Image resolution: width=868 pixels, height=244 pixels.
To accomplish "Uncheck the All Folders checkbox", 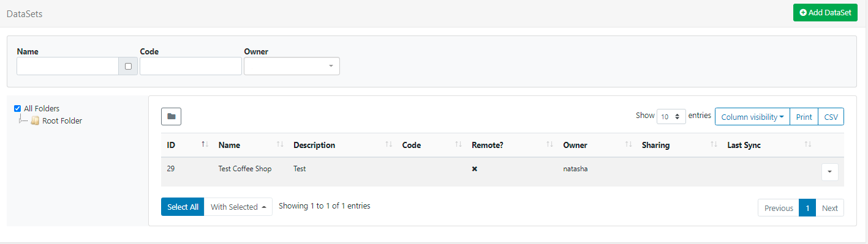I will click(17, 108).
